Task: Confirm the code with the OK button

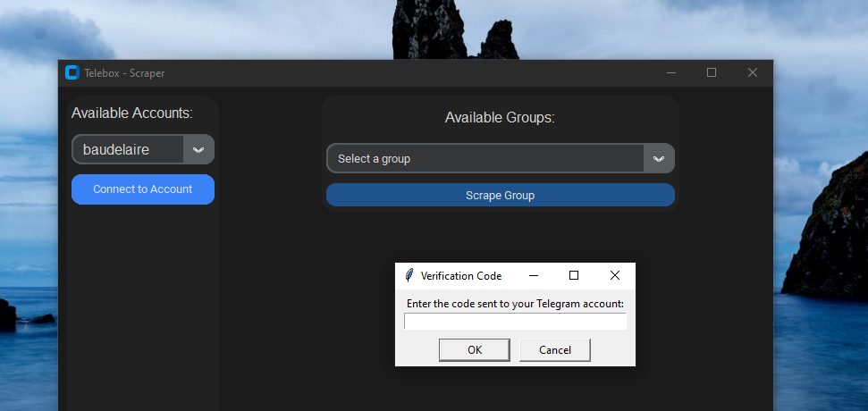Action: pos(475,349)
